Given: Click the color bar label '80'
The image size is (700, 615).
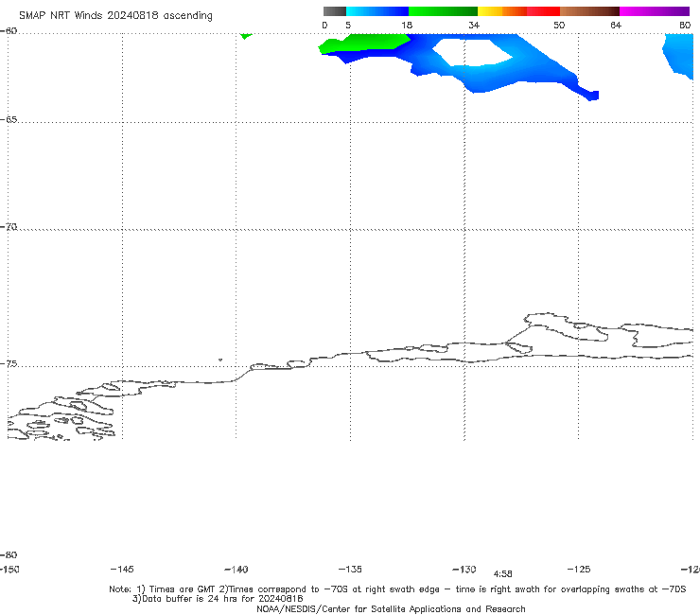Looking at the screenshot, I should tap(685, 25).
